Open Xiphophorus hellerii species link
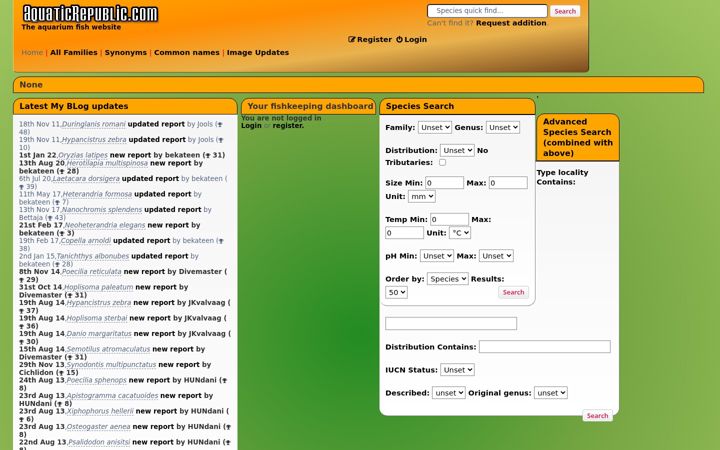The image size is (720, 450). [x=100, y=411]
